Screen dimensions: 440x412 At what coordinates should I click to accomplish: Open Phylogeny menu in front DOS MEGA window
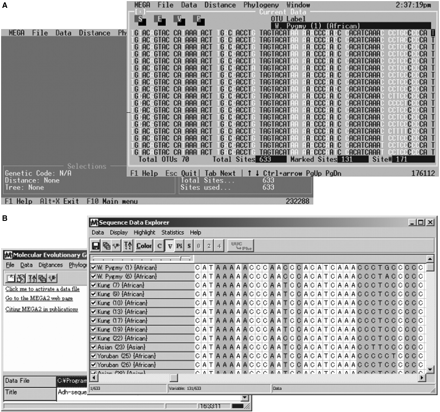click(x=261, y=5)
